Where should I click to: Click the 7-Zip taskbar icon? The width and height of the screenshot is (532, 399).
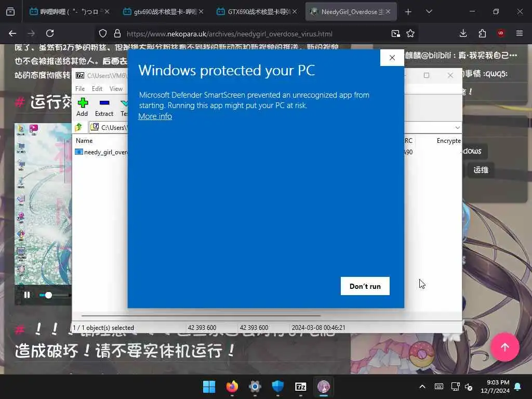301,387
